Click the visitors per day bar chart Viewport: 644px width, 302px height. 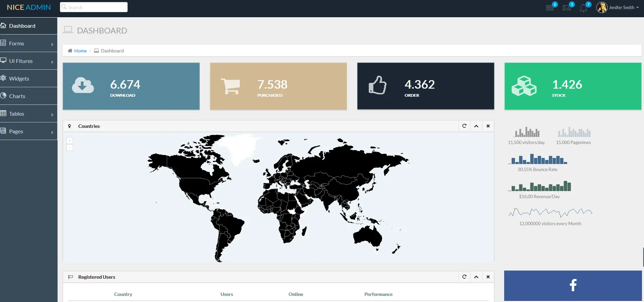click(527, 132)
